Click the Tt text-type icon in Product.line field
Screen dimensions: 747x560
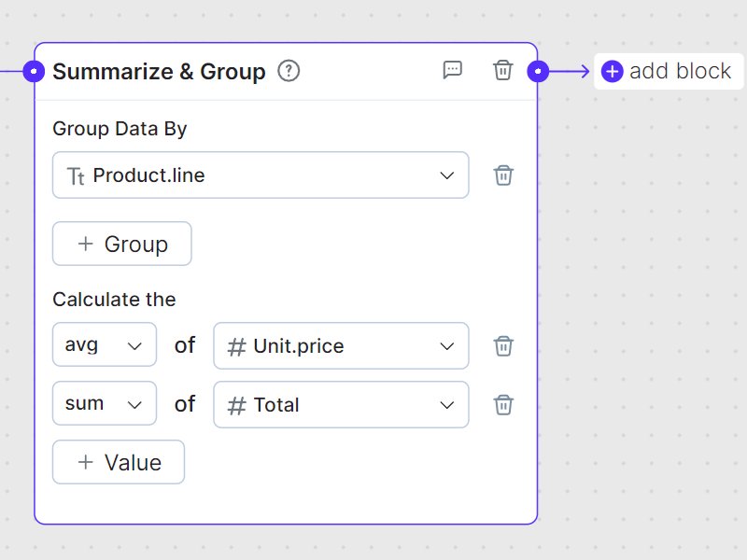(x=76, y=176)
